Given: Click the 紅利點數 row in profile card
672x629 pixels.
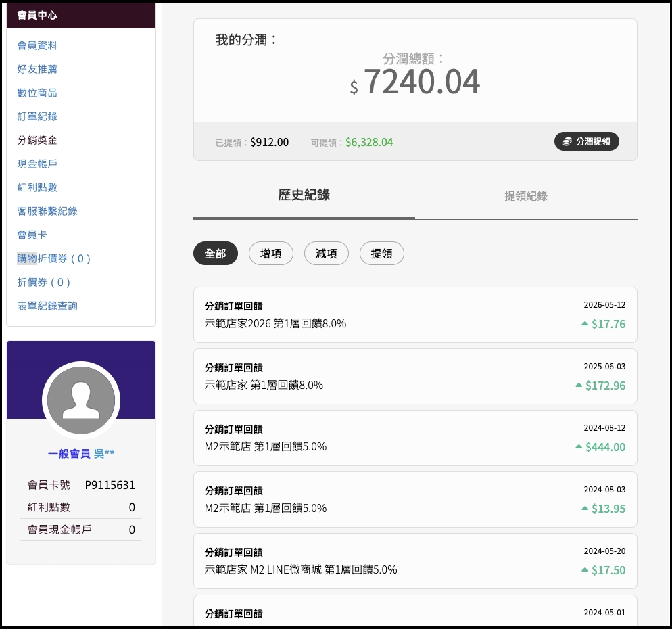Looking at the screenshot, I should (81, 507).
